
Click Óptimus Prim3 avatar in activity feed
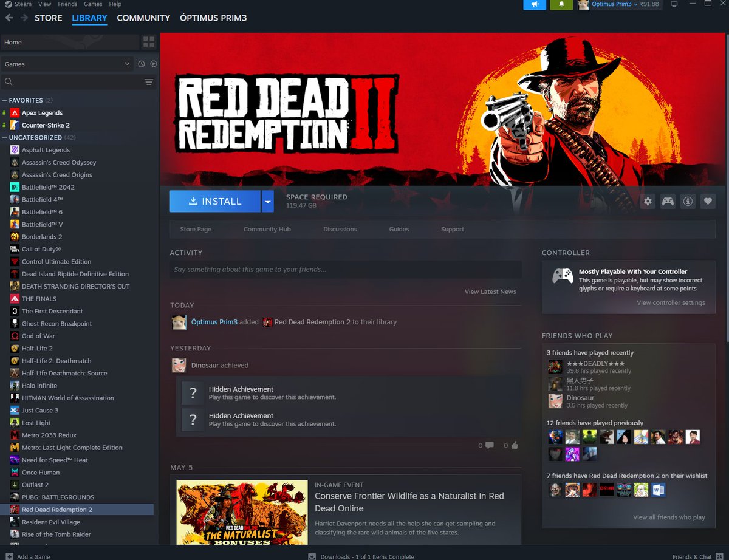[x=179, y=323]
